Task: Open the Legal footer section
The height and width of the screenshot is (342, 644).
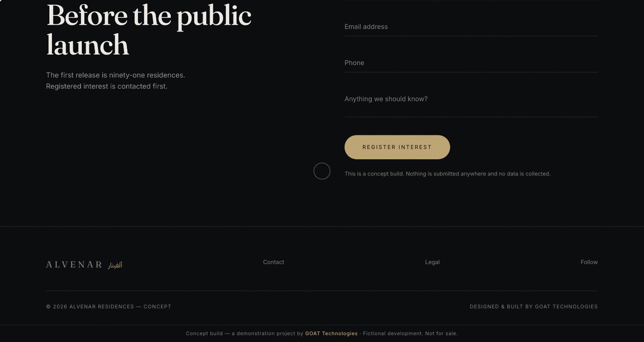Action: [432, 262]
